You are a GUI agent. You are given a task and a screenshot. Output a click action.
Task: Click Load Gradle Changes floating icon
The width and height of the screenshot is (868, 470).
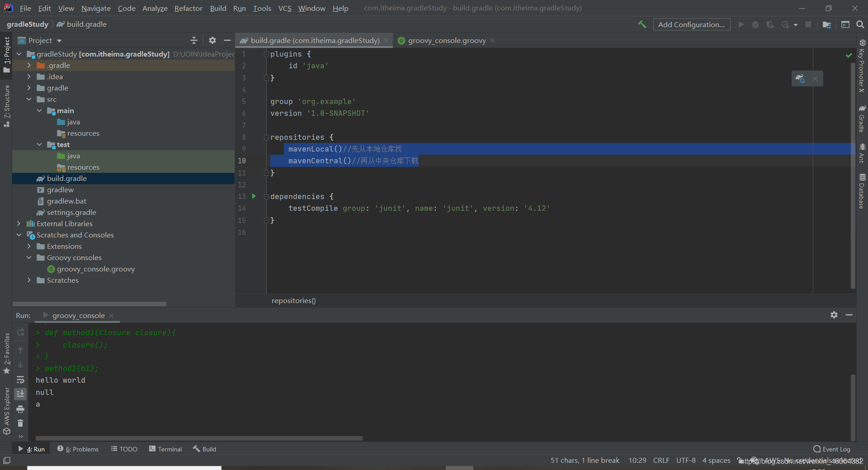pos(800,78)
